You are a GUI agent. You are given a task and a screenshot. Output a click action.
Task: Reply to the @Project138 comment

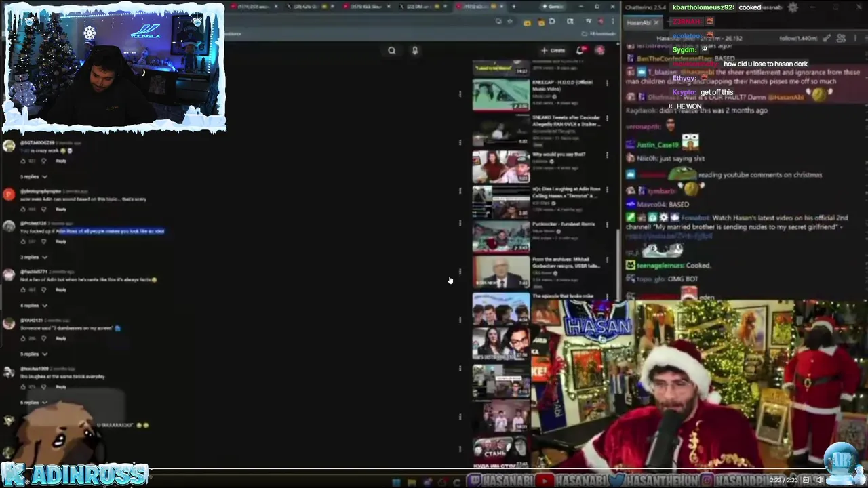coord(61,241)
